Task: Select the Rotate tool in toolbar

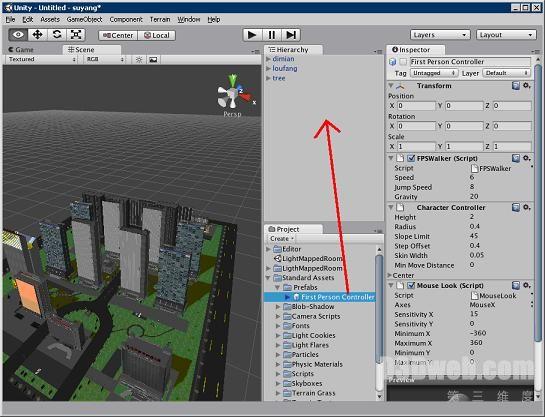Action: [57, 34]
